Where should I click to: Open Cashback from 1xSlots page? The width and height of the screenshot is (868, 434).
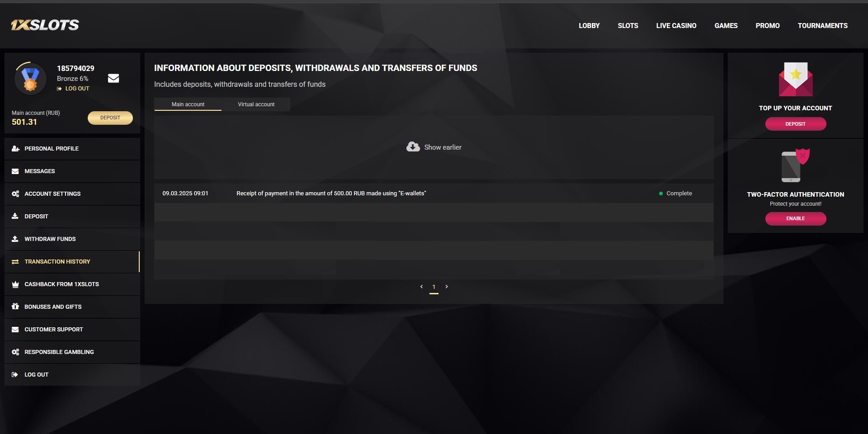(72, 284)
